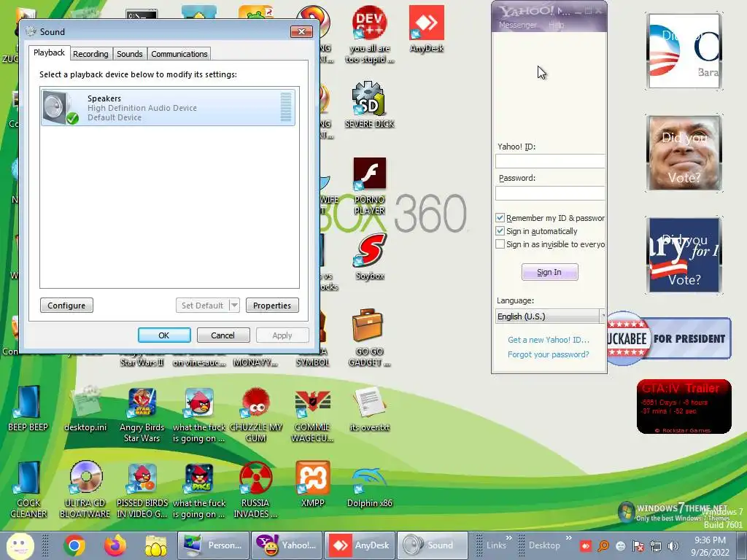Launch Firefox from the taskbar
747x560 pixels.
[x=115, y=545]
